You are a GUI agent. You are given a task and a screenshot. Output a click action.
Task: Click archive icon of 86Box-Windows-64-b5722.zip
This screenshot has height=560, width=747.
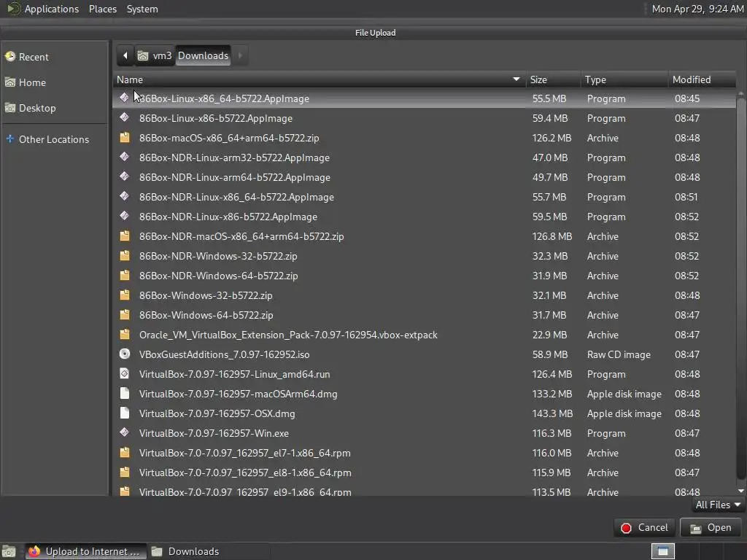124,315
